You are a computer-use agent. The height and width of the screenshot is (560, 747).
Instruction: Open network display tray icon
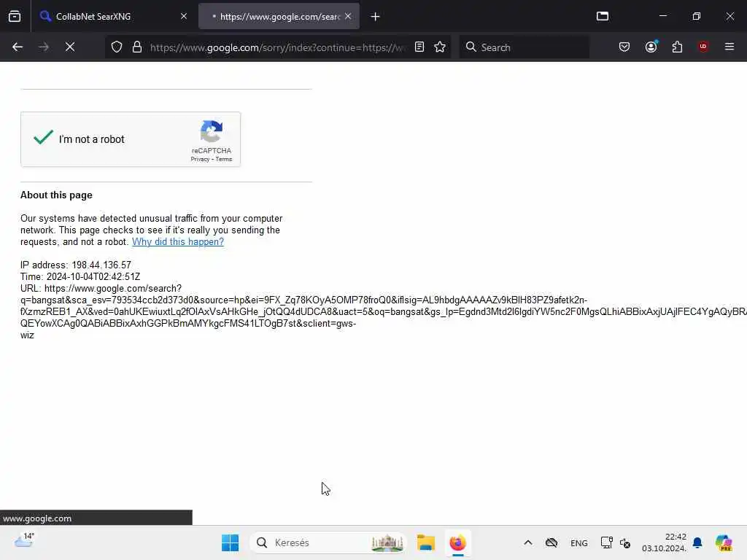pos(606,542)
